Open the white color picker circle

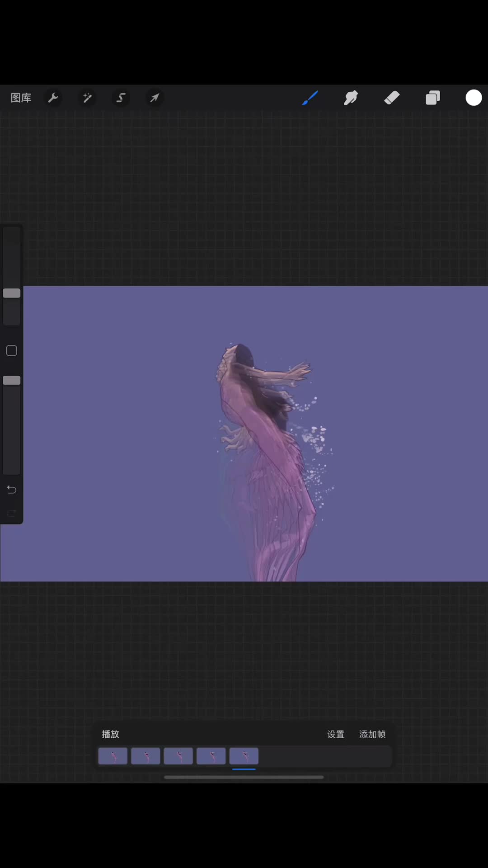(474, 98)
